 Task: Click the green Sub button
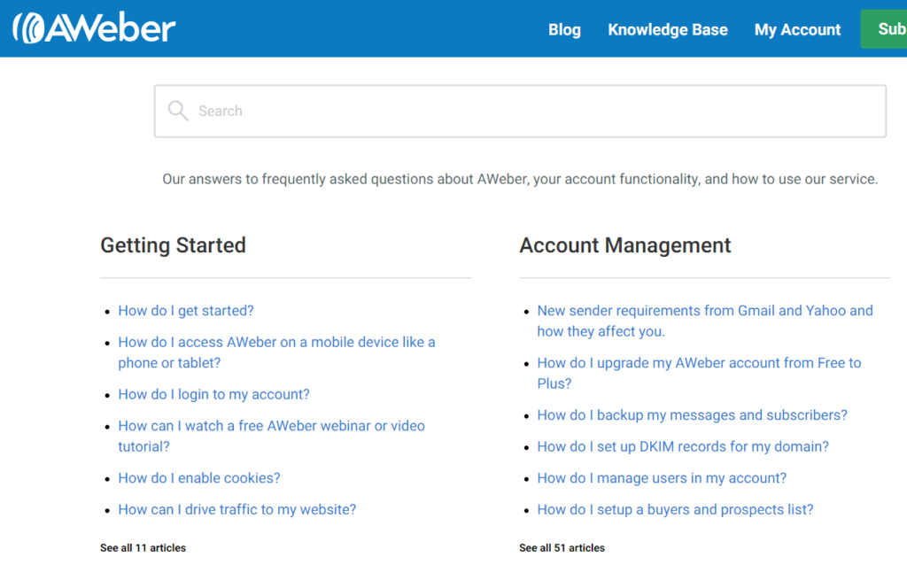click(x=884, y=29)
